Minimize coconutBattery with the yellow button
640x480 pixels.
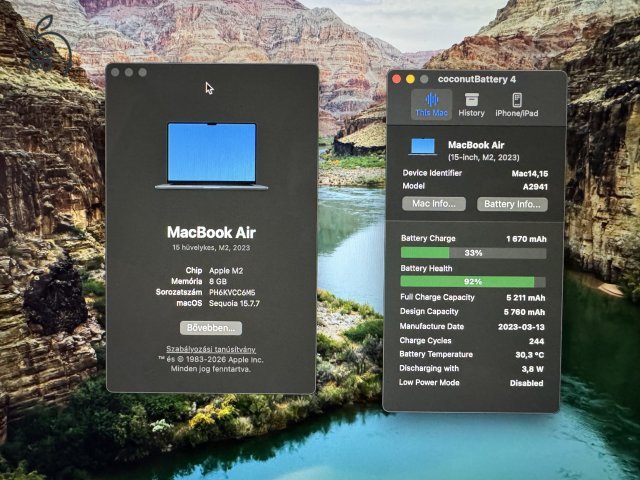pos(410,79)
